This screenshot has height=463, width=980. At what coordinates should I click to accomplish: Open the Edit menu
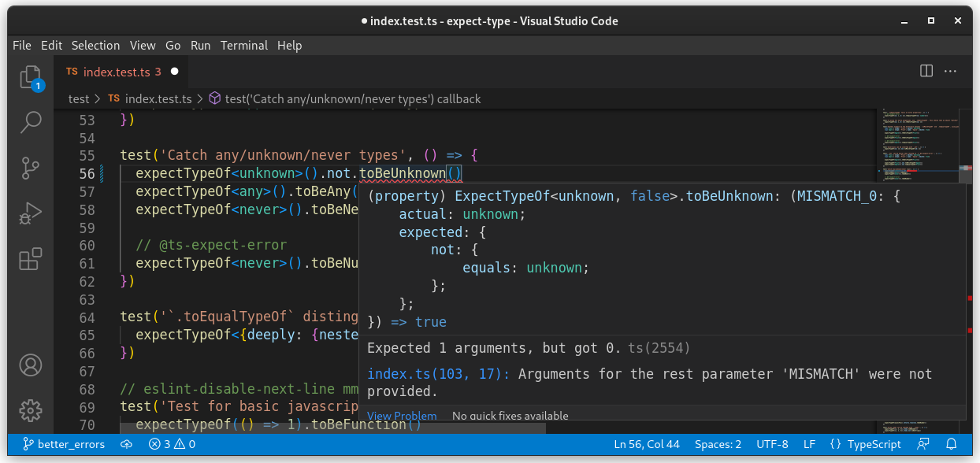[x=51, y=46]
